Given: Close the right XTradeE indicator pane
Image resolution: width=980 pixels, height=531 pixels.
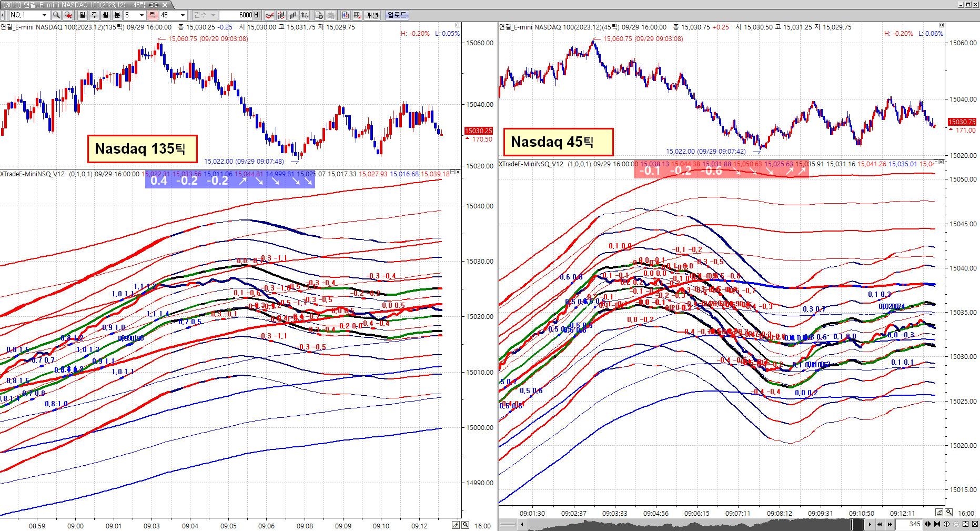Looking at the screenshot, I should tap(942, 162).
